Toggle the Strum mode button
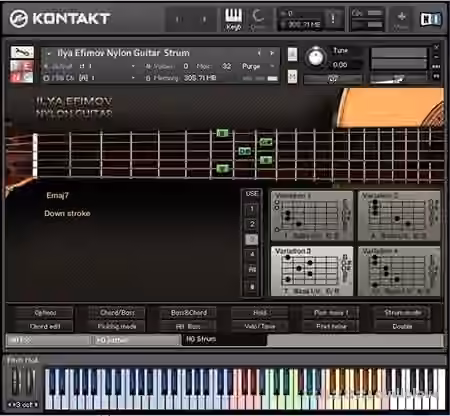 (x=402, y=313)
